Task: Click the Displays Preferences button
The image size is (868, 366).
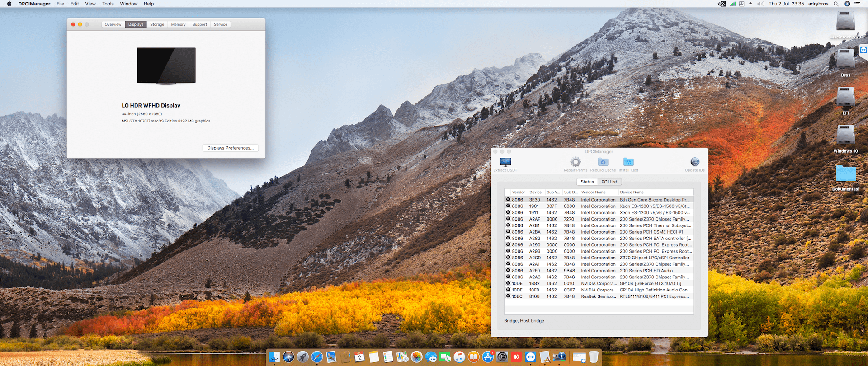Action: [x=230, y=148]
